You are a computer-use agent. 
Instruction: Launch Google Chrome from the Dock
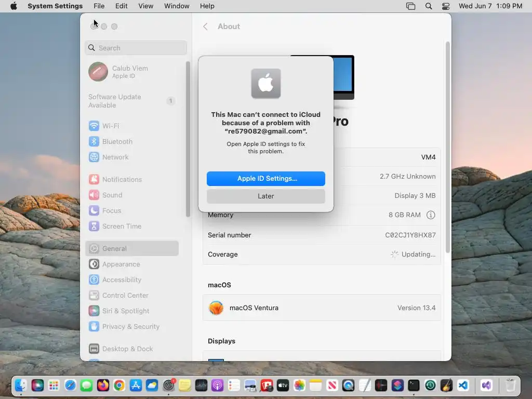click(x=119, y=385)
